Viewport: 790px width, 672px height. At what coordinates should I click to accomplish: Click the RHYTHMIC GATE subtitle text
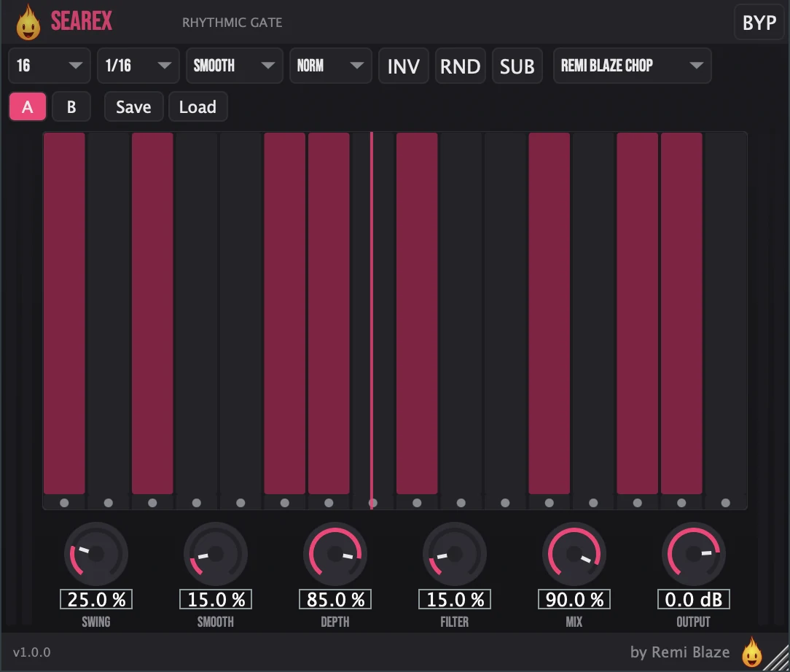click(x=232, y=23)
